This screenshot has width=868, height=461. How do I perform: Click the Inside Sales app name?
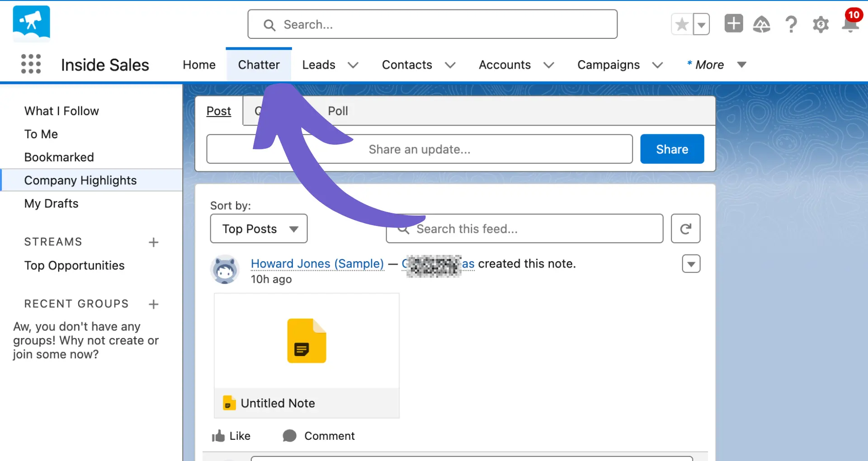pyautogui.click(x=105, y=65)
